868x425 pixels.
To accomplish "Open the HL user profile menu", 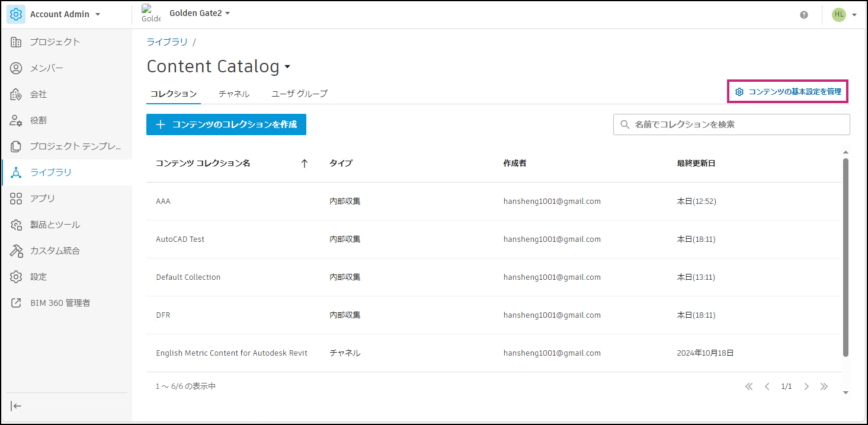I will point(844,15).
